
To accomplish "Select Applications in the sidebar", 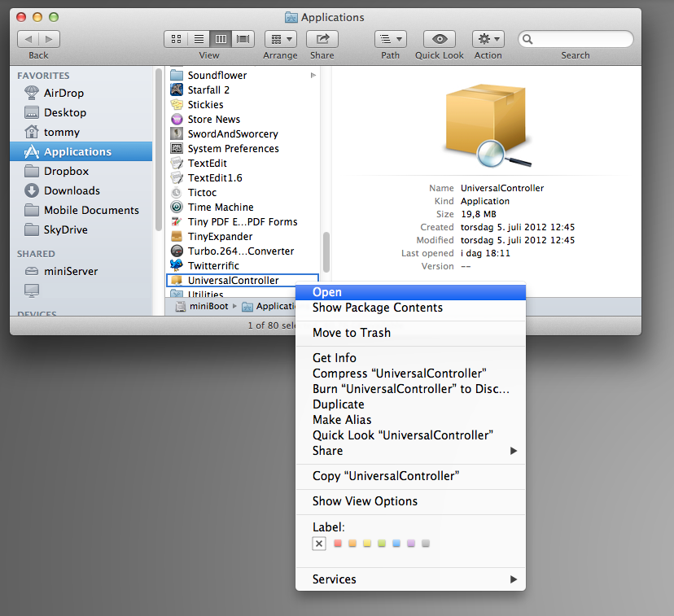I will [x=81, y=151].
